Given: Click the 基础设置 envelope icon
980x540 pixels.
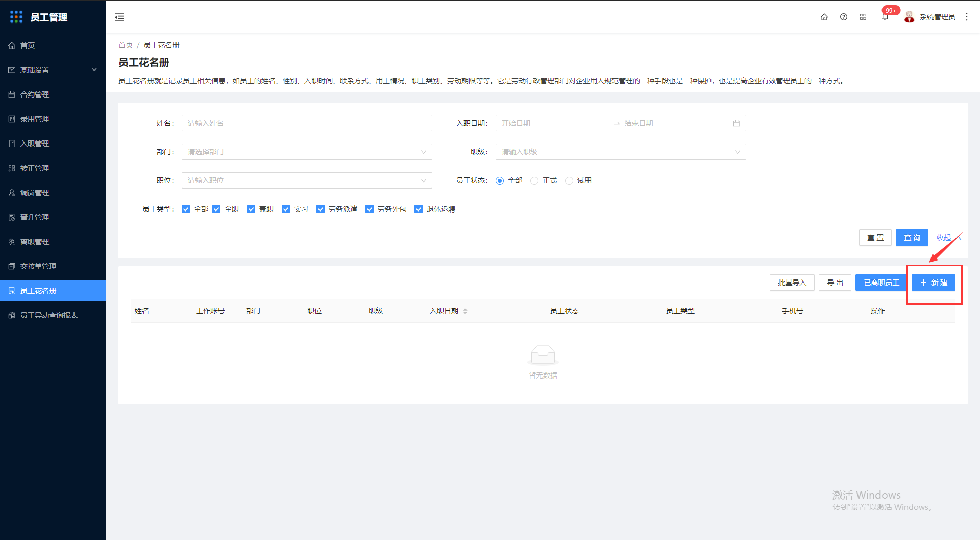Looking at the screenshot, I should click(12, 70).
